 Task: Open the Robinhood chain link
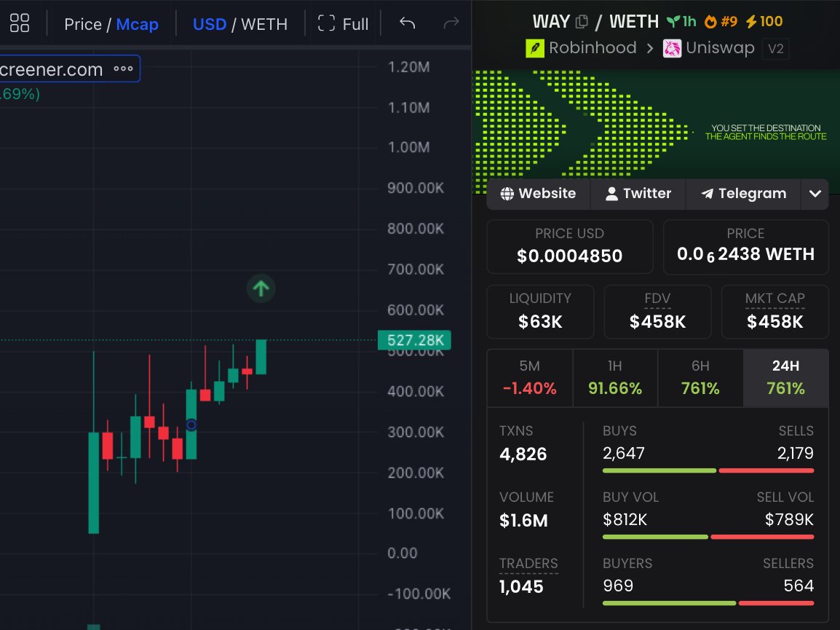pos(582,48)
